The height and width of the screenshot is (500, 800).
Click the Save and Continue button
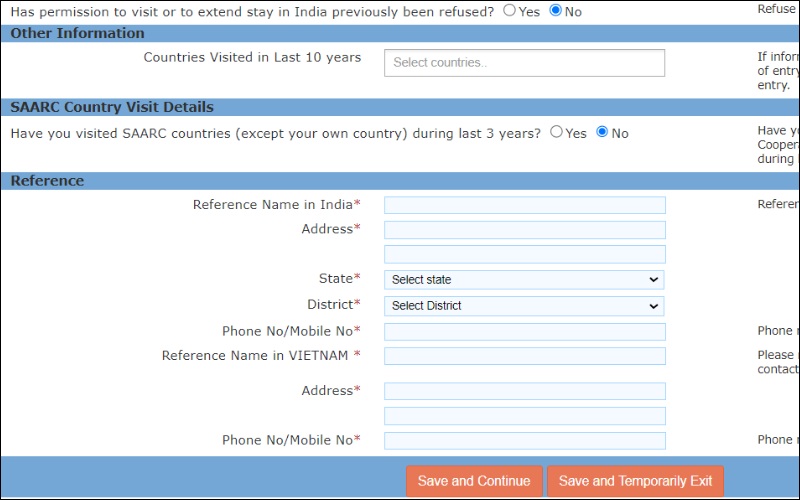pyautogui.click(x=474, y=481)
